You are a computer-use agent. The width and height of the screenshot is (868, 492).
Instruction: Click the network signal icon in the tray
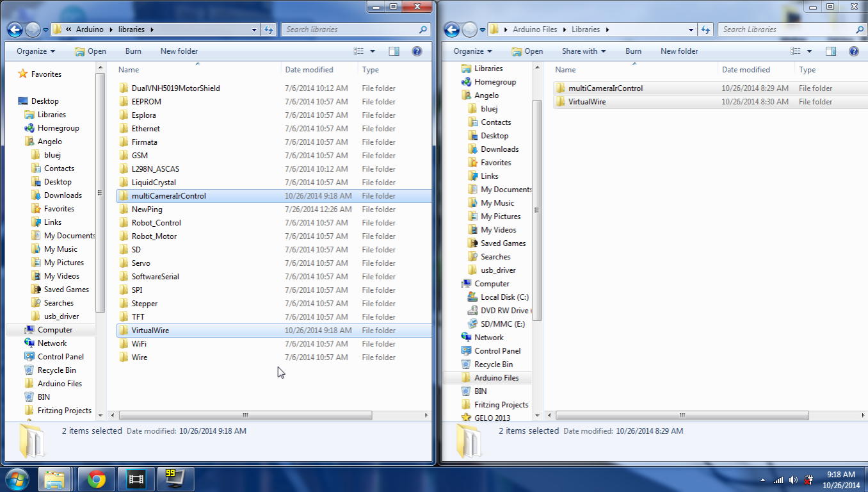coord(778,479)
